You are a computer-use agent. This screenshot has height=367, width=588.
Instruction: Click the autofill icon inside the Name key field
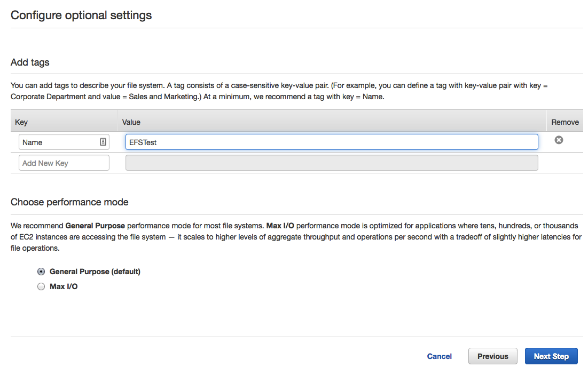pos(103,142)
